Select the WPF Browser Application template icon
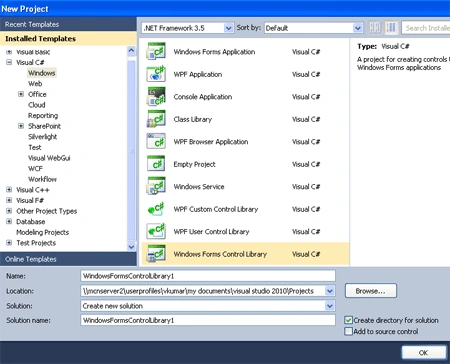This screenshot has height=364, width=450. (x=156, y=141)
